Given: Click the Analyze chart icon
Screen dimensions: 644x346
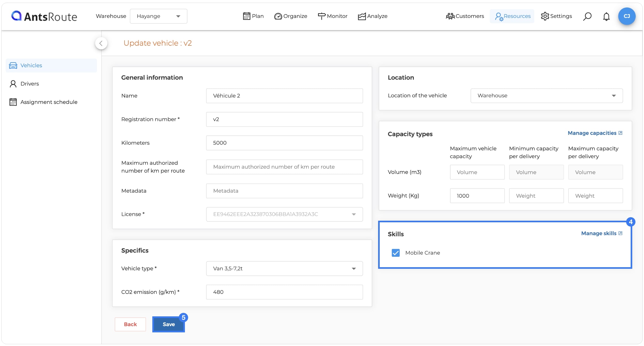Looking at the screenshot, I should pyautogui.click(x=362, y=16).
